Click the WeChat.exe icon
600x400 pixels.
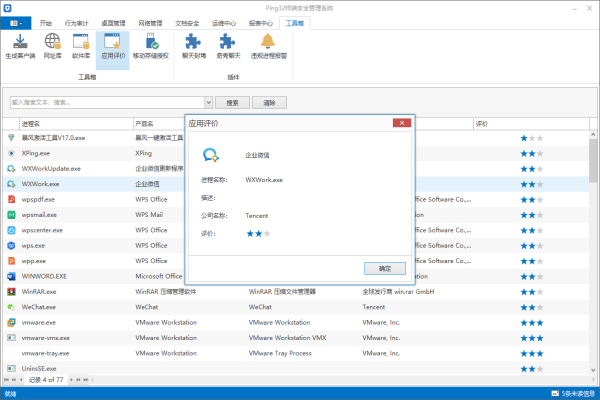[x=11, y=307]
